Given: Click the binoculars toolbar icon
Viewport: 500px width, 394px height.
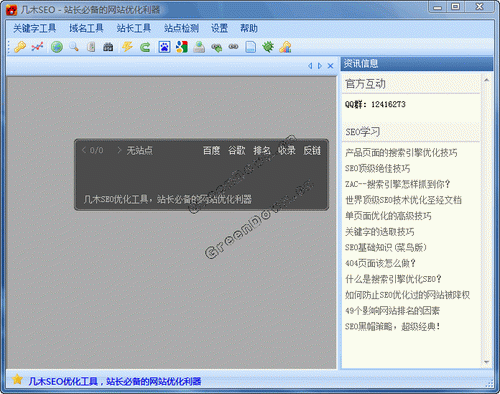Looking at the screenshot, I should click(x=108, y=47).
